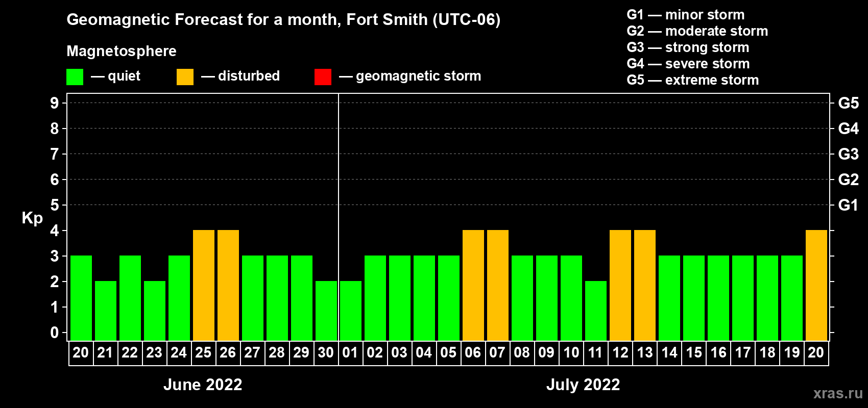Click date label 27 in June
The image size is (868, 408).
pos(252,353)
